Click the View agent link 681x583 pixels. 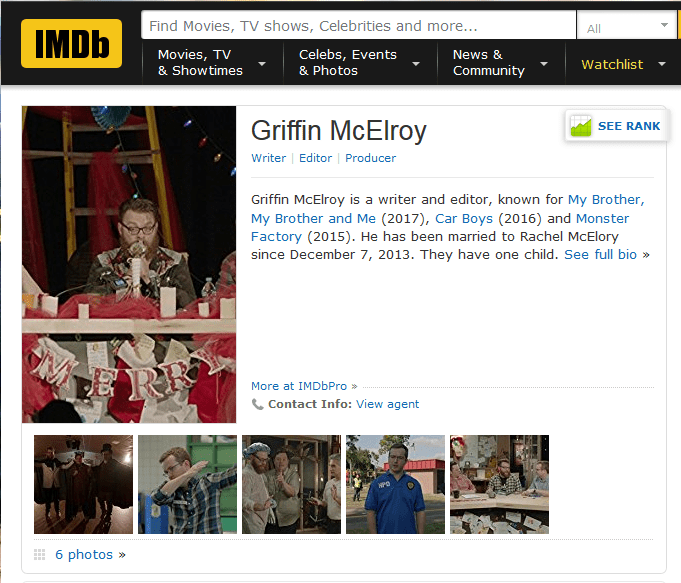point(387,404)
